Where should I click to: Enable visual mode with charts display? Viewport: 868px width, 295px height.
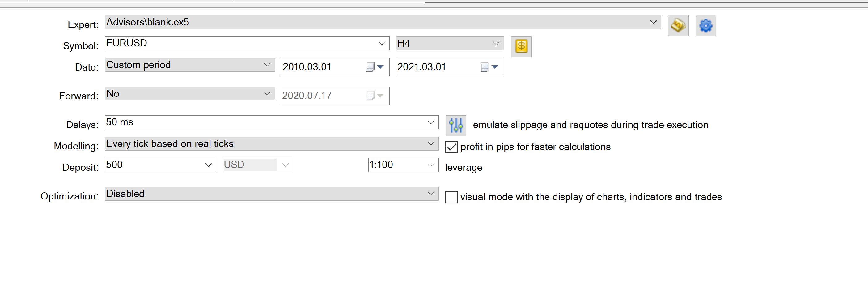tap(451, 197)
